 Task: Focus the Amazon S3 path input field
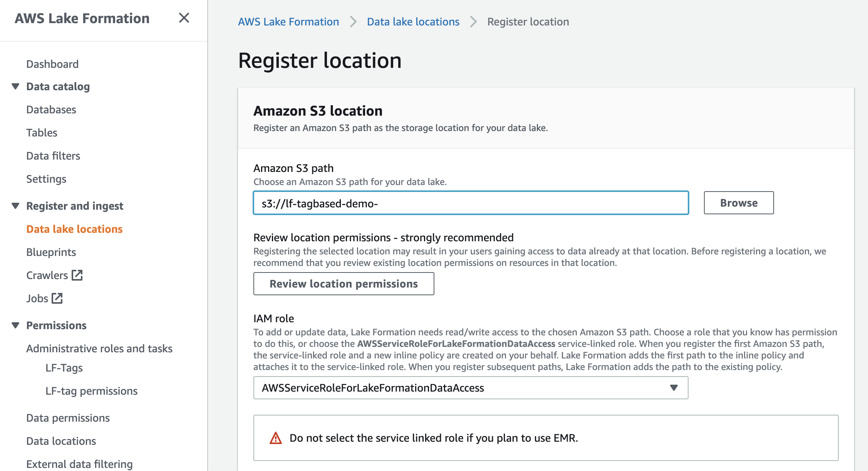470,203
